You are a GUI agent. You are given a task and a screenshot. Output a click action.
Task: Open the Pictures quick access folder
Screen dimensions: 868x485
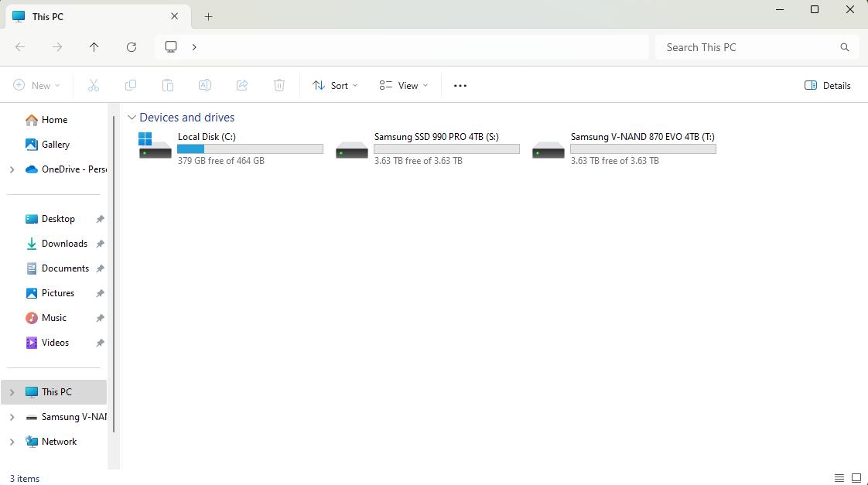point(57,293)
